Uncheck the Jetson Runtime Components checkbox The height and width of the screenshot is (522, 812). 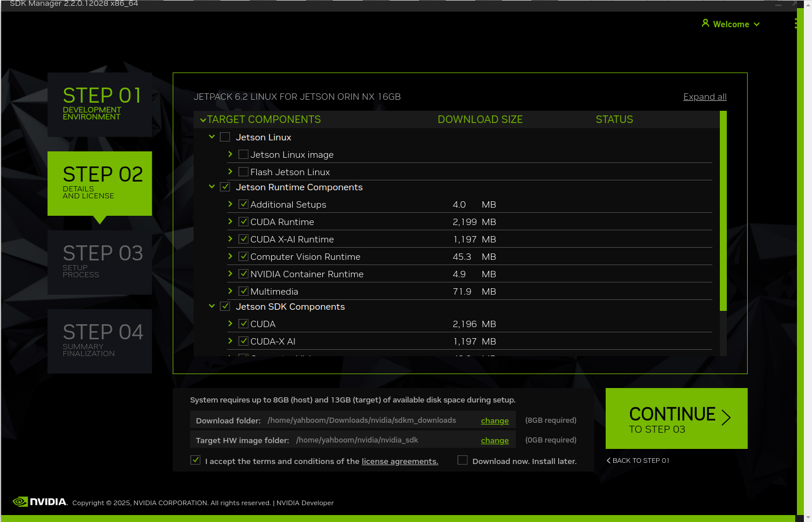pyautogui.click(x=225, y=187)
